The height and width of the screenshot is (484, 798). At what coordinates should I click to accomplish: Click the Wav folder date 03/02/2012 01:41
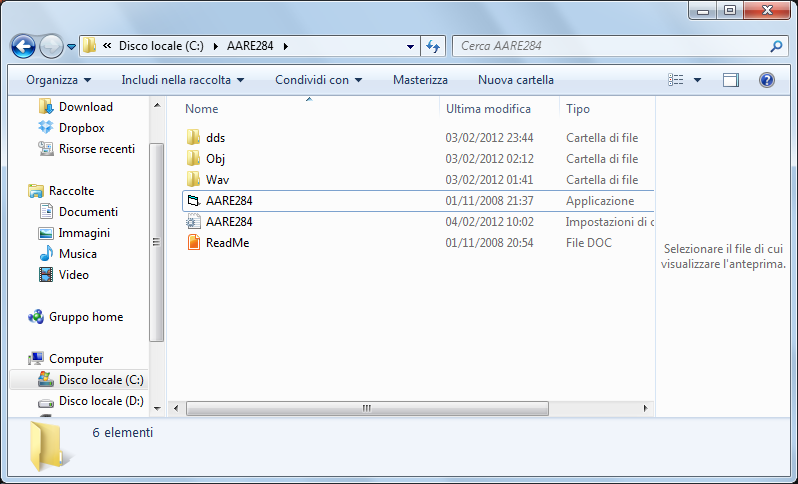pos(489,180)
